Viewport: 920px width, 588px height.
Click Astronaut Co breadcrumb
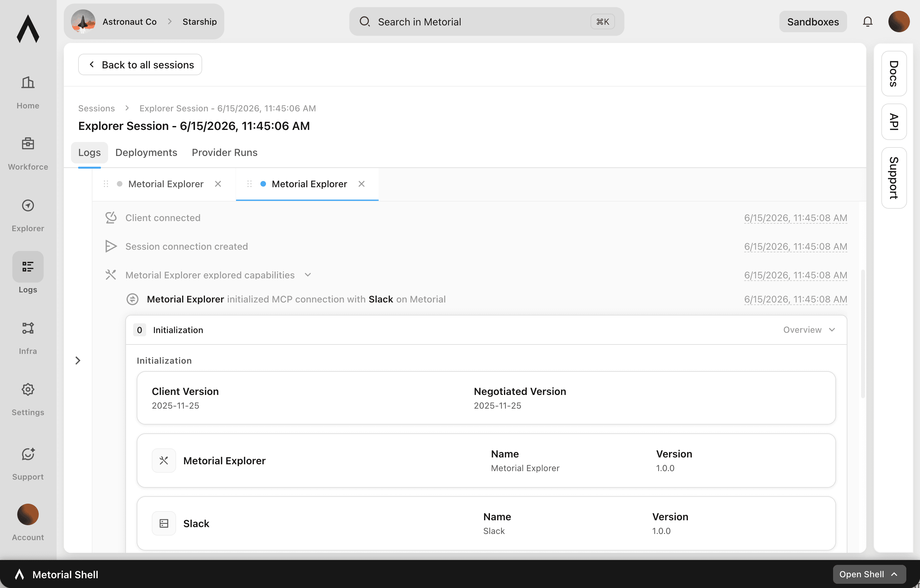[129, 22]
